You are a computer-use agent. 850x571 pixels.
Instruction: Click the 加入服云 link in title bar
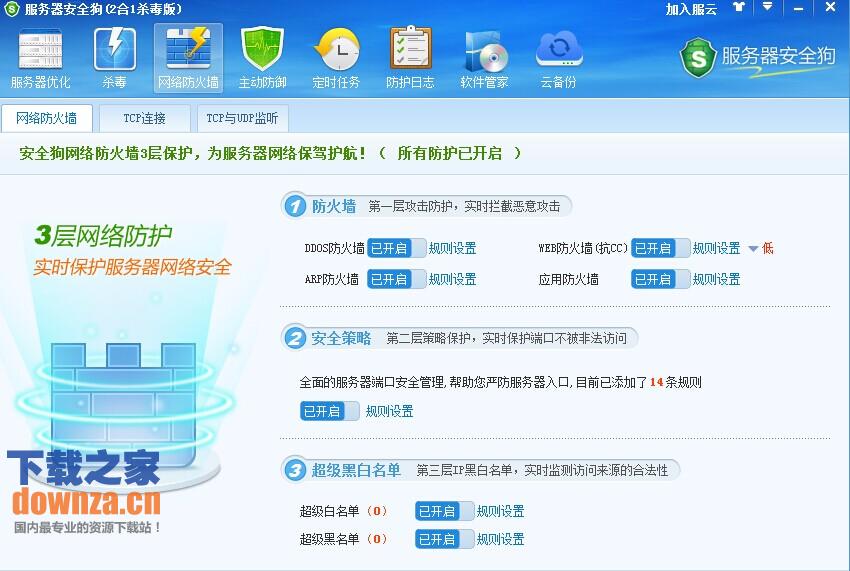point(691,9)
